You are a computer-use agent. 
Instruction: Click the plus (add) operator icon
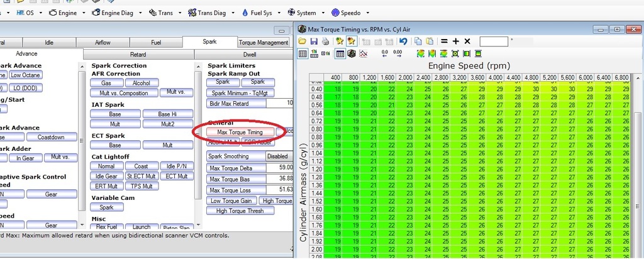455,41
